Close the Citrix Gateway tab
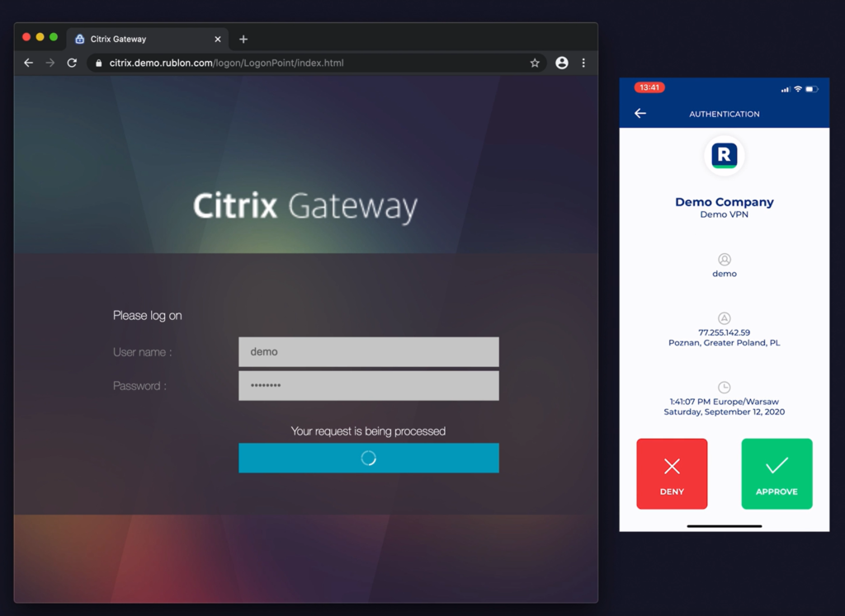 click(x=218, y=39)
